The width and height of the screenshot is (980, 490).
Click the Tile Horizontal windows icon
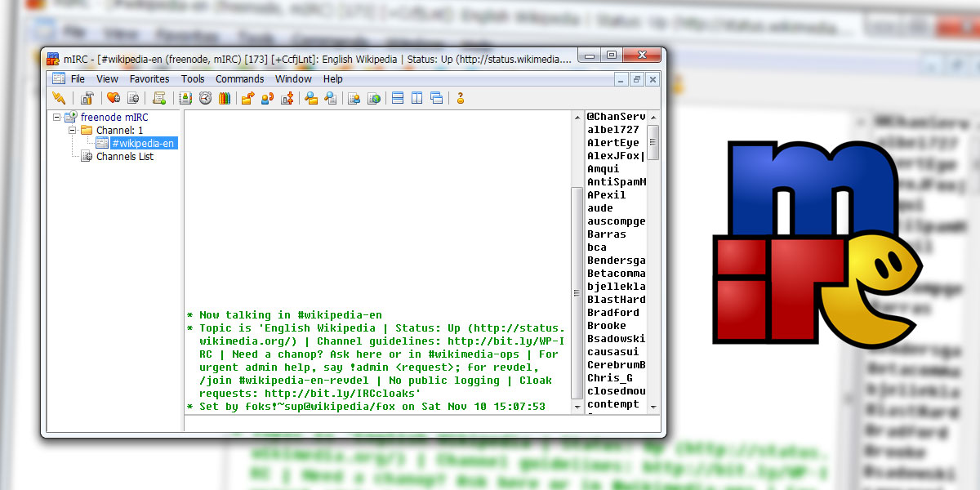pyautogui.click(x=398, y=98)
